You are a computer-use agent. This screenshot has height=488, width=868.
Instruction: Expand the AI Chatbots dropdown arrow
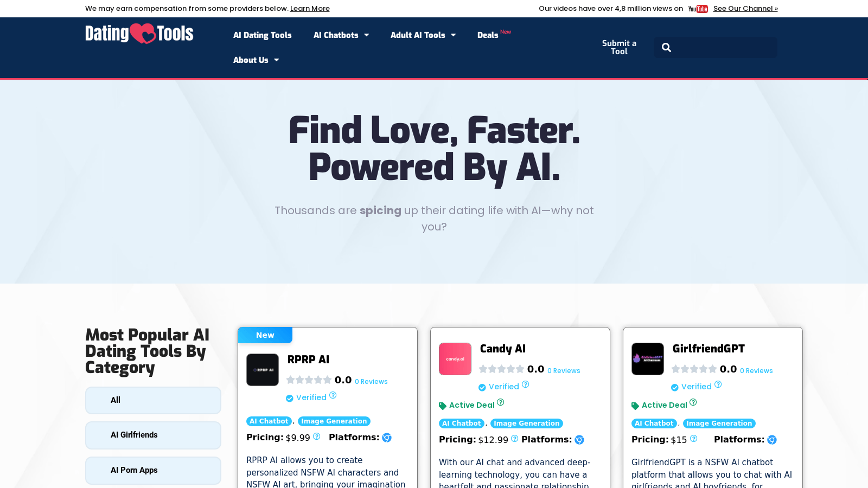[x=367, y=35]
